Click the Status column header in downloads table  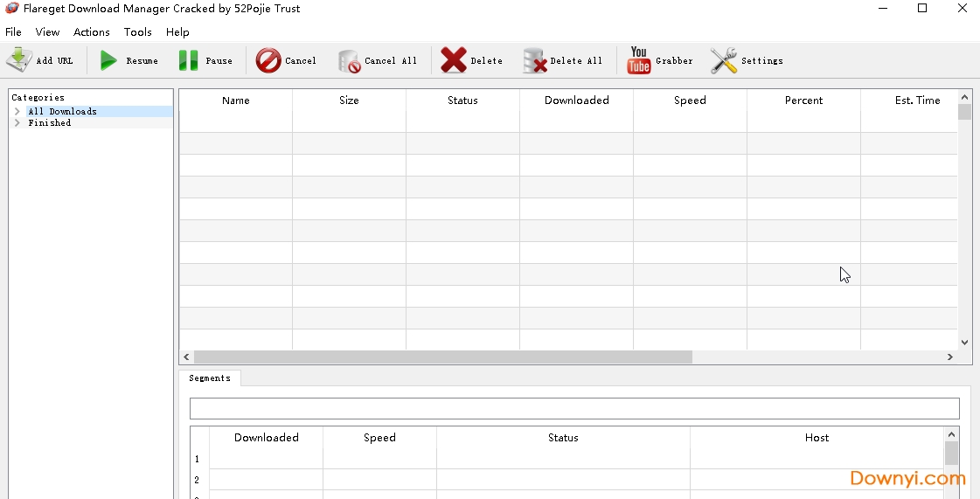coord(462,100)
